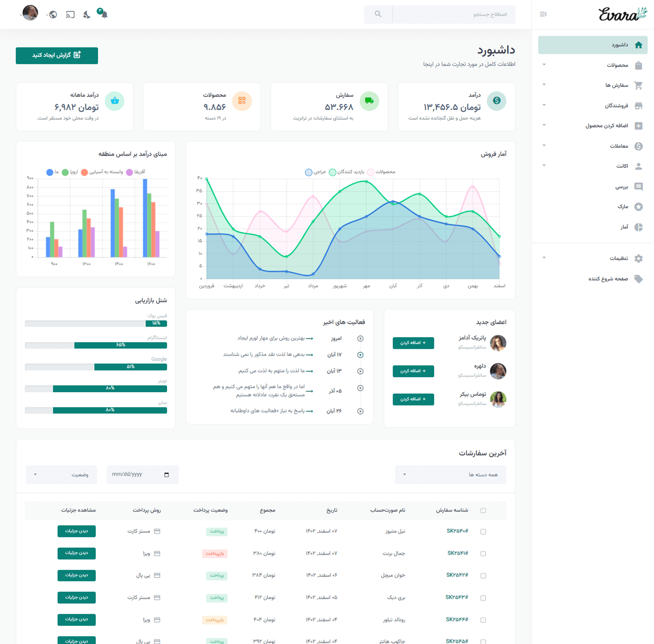The height and width of the screenshot is (644, 654).
Task: Select داشبورد in sidebar
Action: point(593,45)
